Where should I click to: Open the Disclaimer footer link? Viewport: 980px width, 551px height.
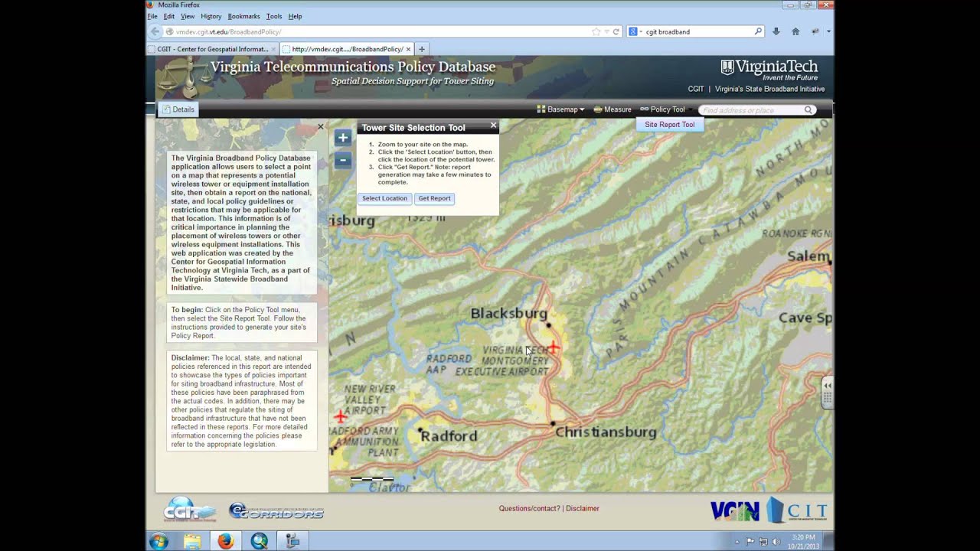click(582, 508)
